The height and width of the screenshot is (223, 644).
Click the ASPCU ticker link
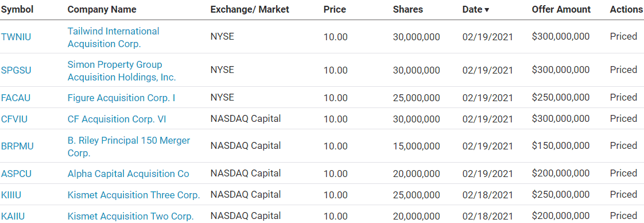(17, 174)
